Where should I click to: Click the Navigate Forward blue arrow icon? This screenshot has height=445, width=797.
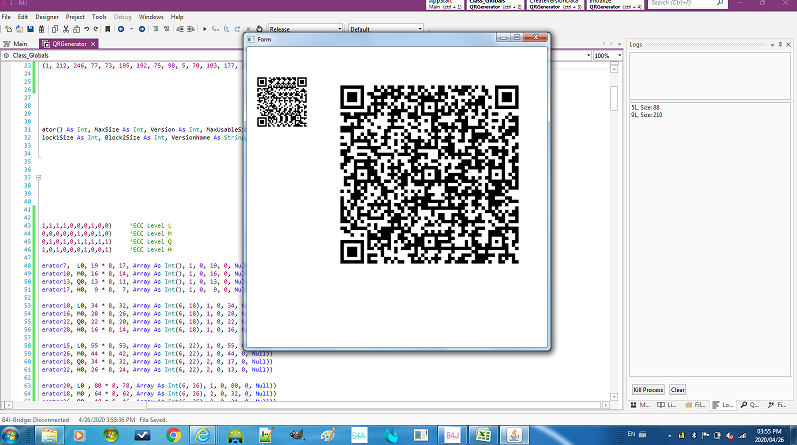[142, 29]
